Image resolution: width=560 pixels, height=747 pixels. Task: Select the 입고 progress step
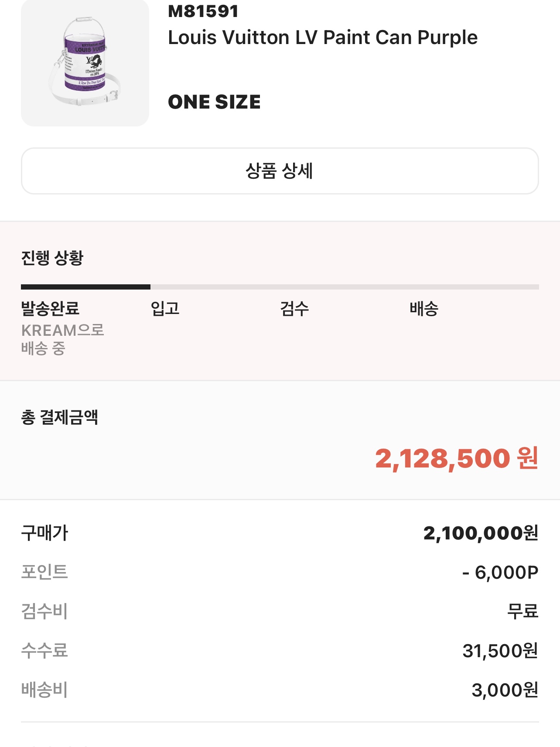[x=165, y=308]
